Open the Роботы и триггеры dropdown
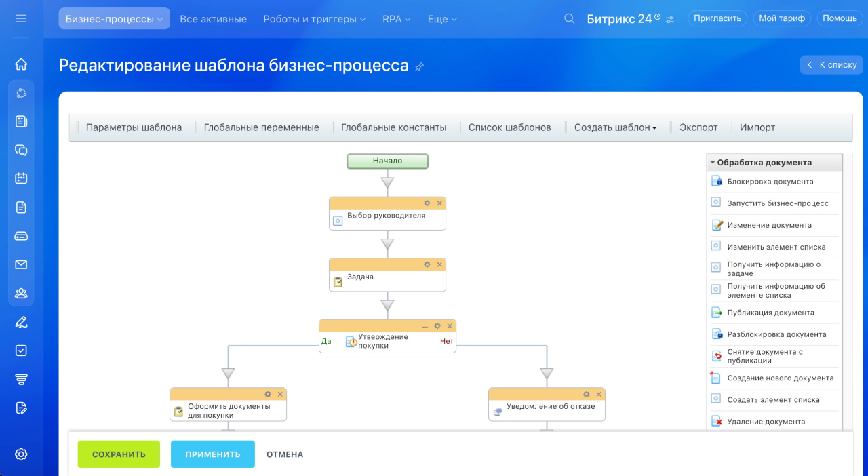This screenshot has height=476, width=868. [315, 19]
